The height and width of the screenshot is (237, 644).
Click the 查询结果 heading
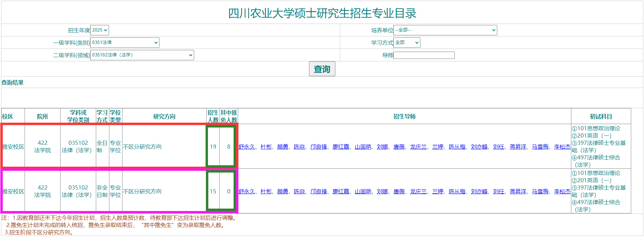12,82
